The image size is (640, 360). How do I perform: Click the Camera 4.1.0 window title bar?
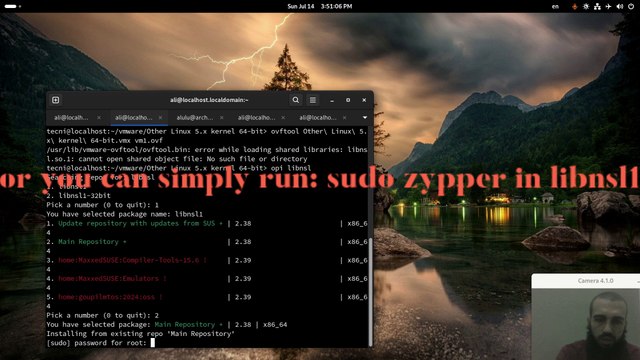pyautogui.click(x=586, y=281)
